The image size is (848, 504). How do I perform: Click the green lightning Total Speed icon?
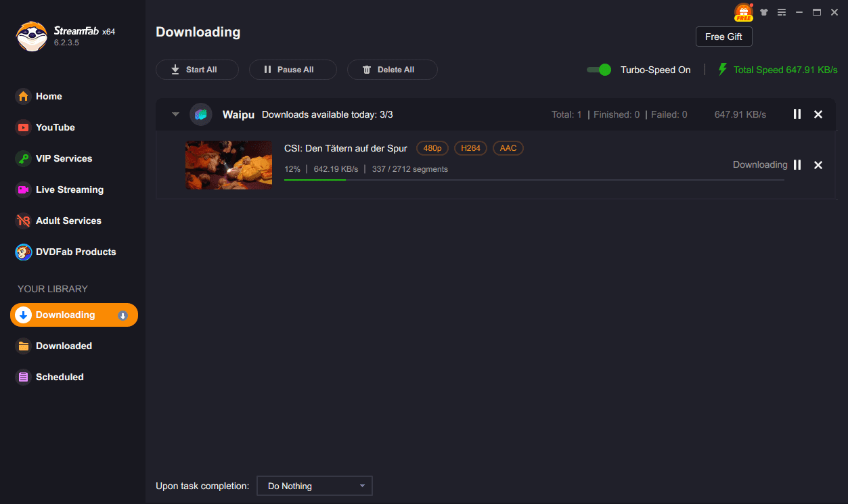(723, 70)
